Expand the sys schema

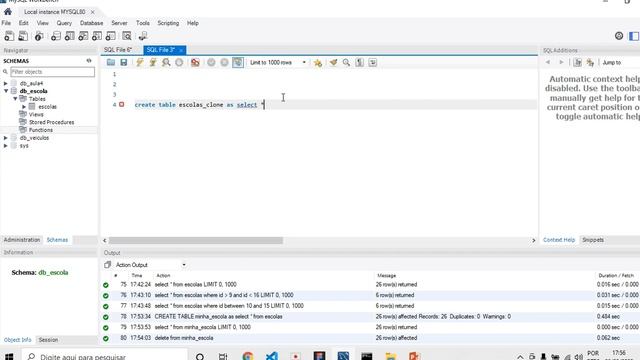point(6,146)
